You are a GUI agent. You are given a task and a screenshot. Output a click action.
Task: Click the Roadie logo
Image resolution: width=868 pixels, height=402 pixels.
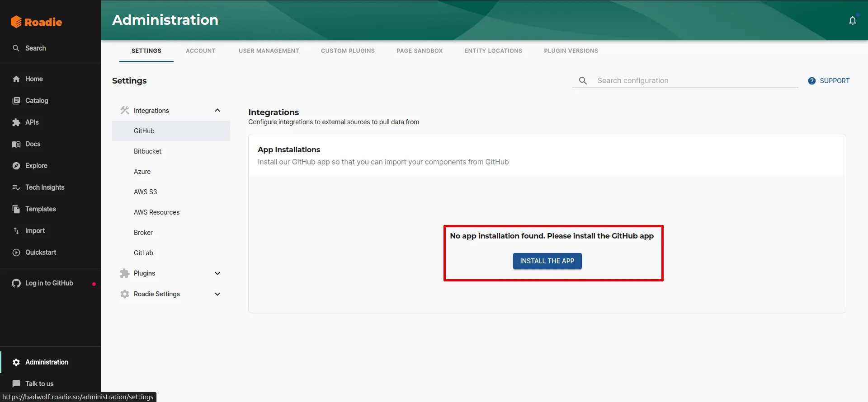(x=37, y=22)
